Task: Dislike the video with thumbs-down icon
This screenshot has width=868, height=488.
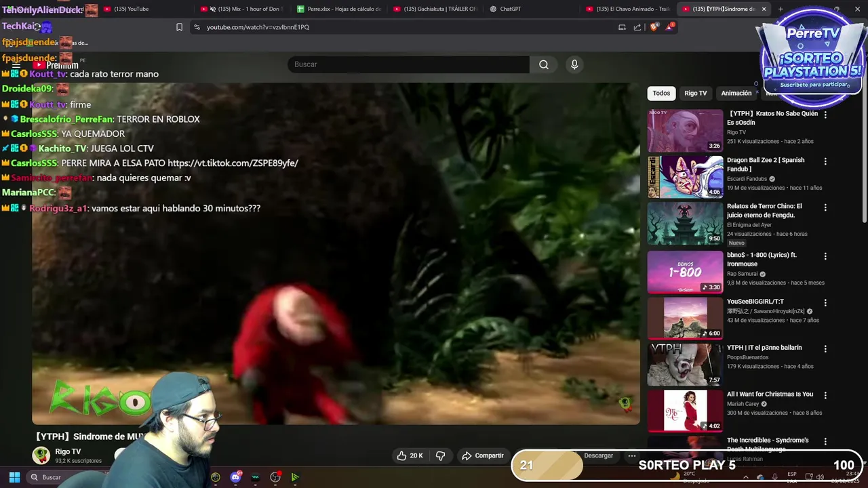Action: click(440, 455)
